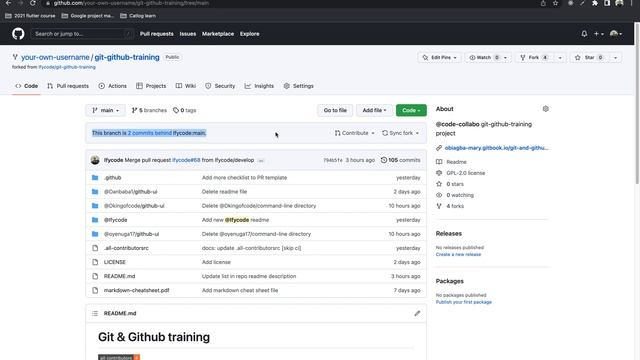This screenshot has height=360, width=640.
Task: Open the Wiki tab
Action: pyautogui.click(x=186, y=86)
